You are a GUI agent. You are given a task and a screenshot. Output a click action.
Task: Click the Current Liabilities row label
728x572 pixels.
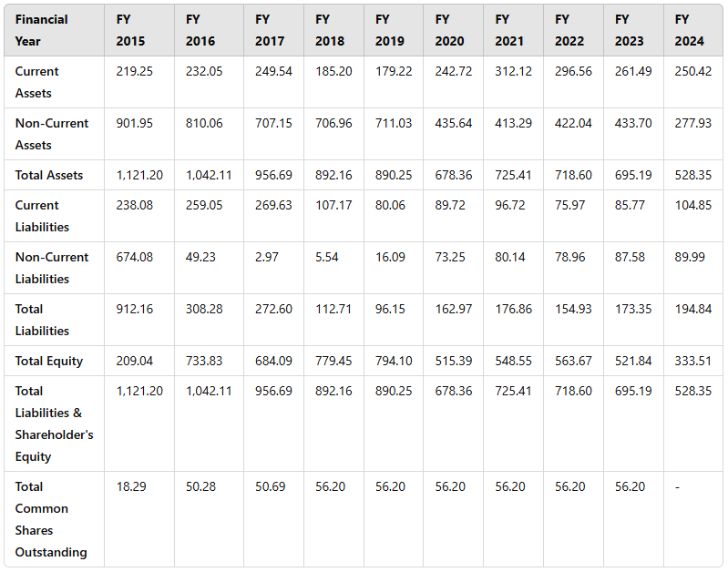coord(42,216)
